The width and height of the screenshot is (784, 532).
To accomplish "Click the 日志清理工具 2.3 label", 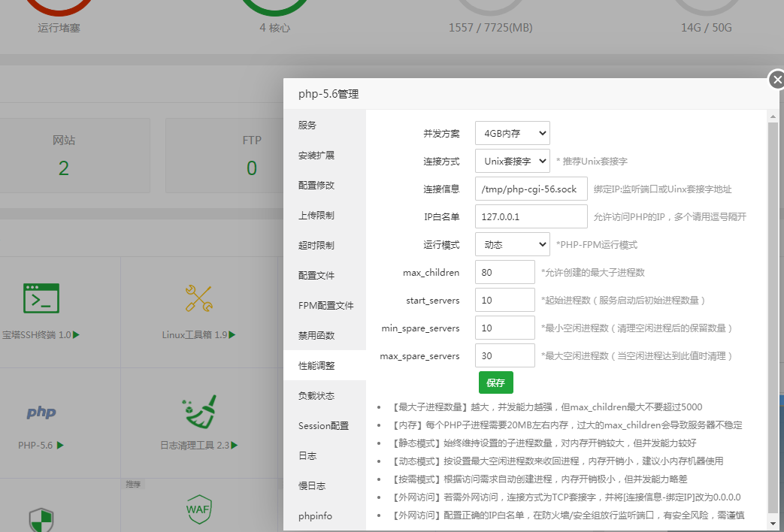I will click(x=195, y=445).
